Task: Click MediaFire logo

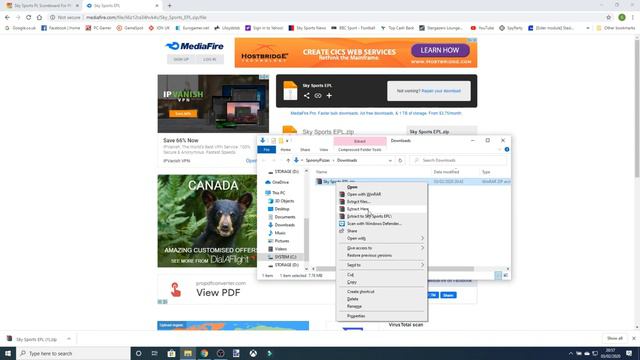Action: [195, 46]
